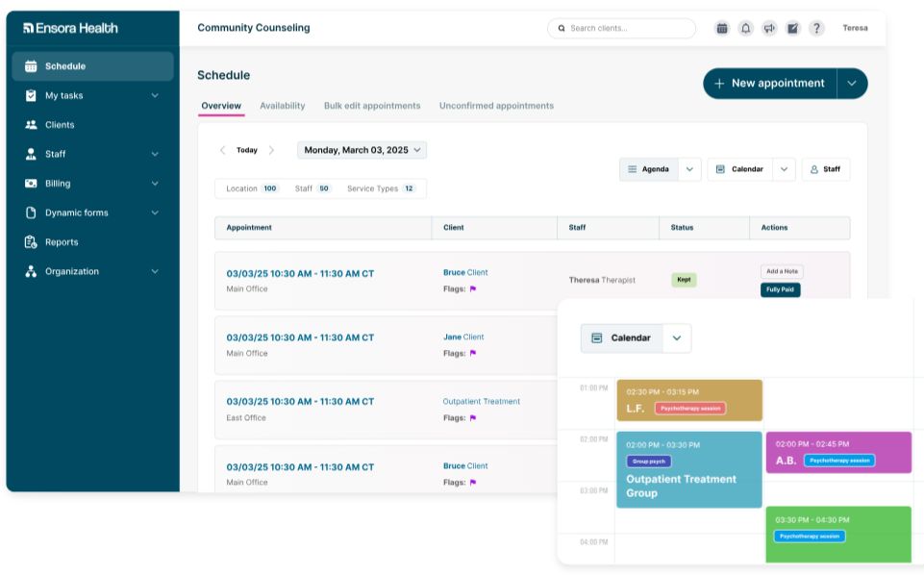Open the help question mark icon
The width and height of the screenshot is (924, 575).
coord(816,28)
